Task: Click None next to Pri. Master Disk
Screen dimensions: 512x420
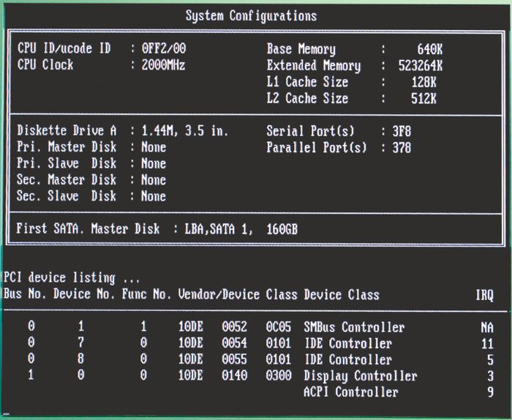Action: (154, 147)
